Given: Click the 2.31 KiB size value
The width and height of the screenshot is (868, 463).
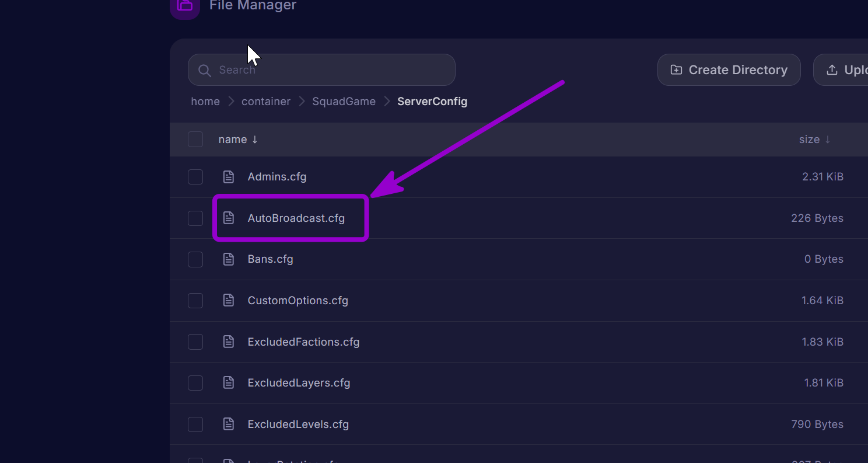Looking at the screenshot, I should coord(822,177).
